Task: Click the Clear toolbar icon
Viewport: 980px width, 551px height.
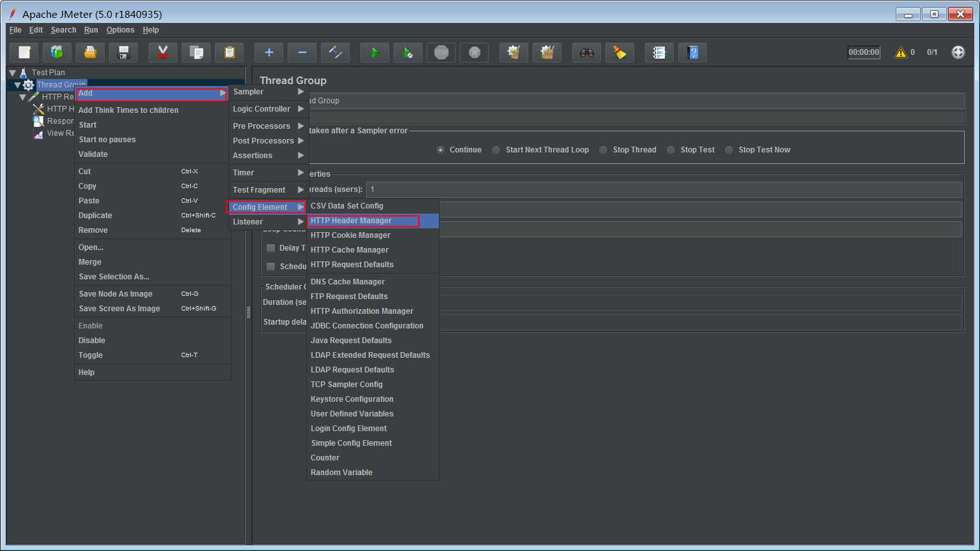Action: pyautogui.click(x=514, y=52)
